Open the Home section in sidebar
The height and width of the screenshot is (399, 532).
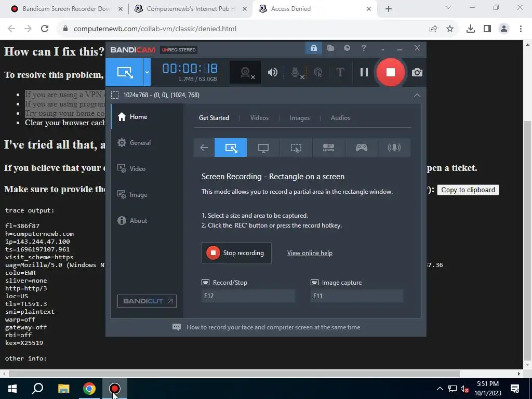(147, 117)
